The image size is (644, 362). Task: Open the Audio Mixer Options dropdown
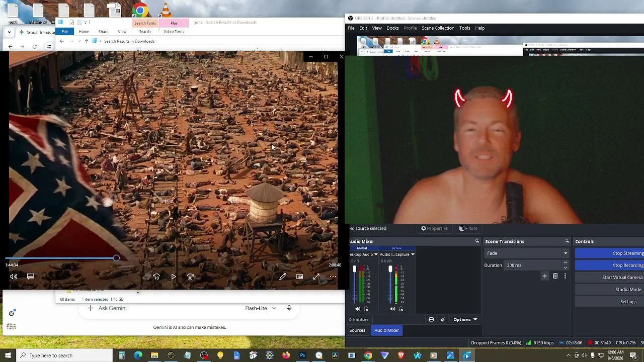[x=465, y=320]
